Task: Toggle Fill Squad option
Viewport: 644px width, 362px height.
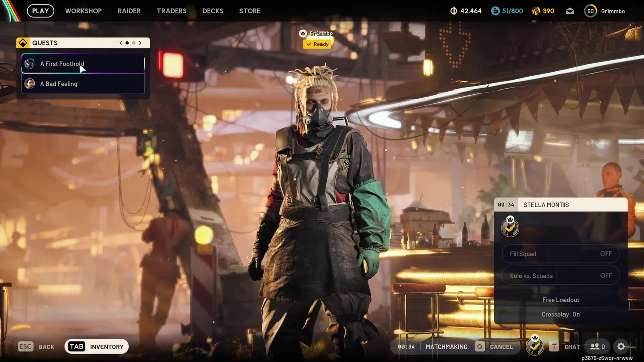Action: 560,254
